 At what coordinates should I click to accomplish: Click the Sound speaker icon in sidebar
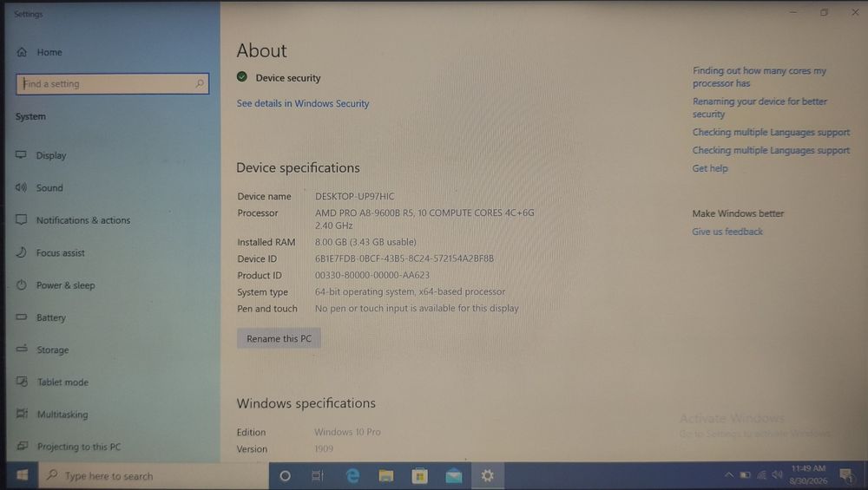(x=21, y=187)
